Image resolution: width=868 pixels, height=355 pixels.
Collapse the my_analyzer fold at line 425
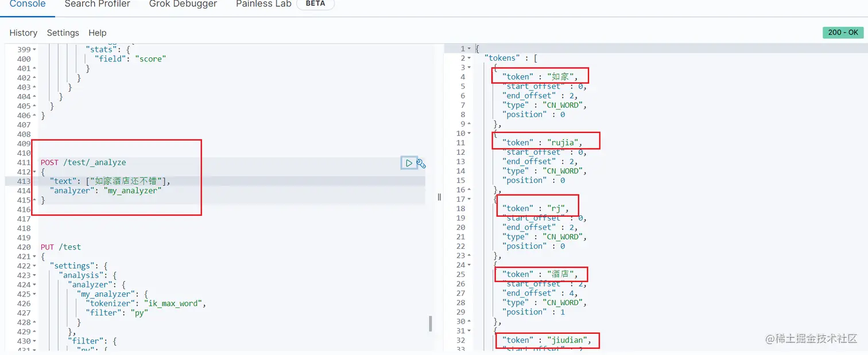[34, 294]
